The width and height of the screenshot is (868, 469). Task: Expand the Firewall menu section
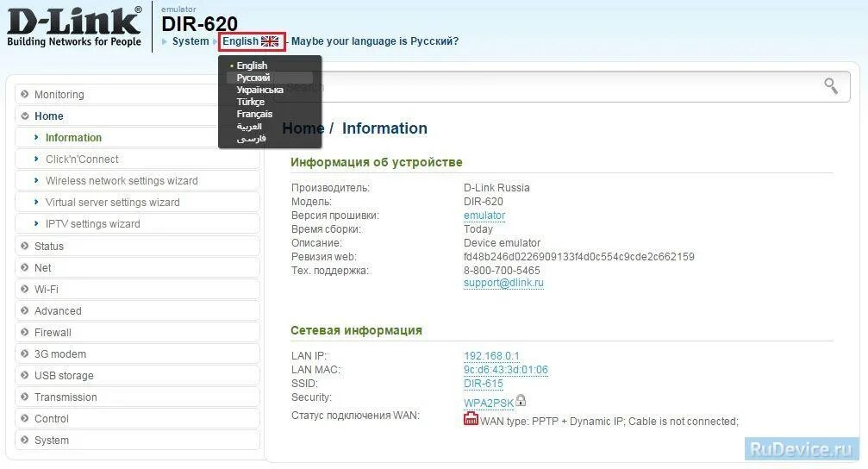click(x=137, y=332)
